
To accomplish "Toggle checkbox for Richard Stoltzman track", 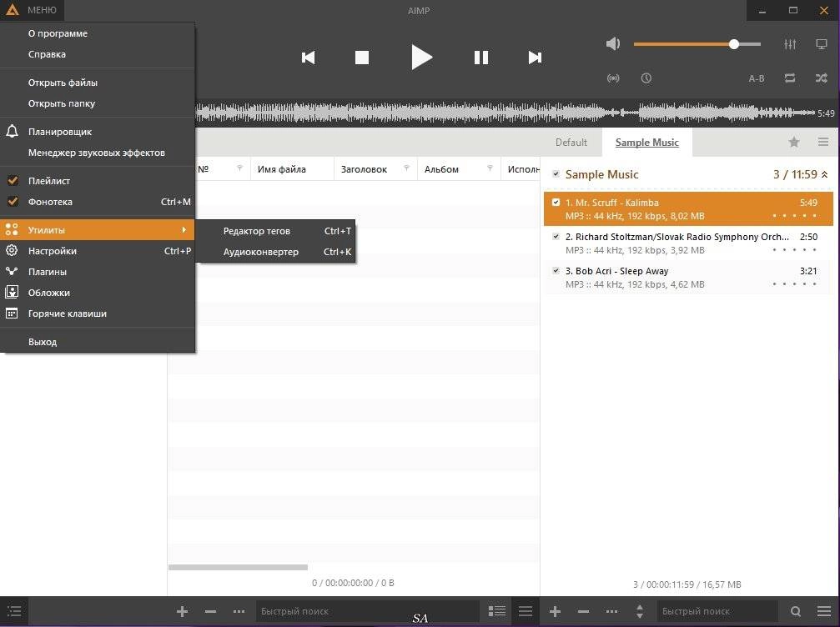I will [x=556, y=237].
